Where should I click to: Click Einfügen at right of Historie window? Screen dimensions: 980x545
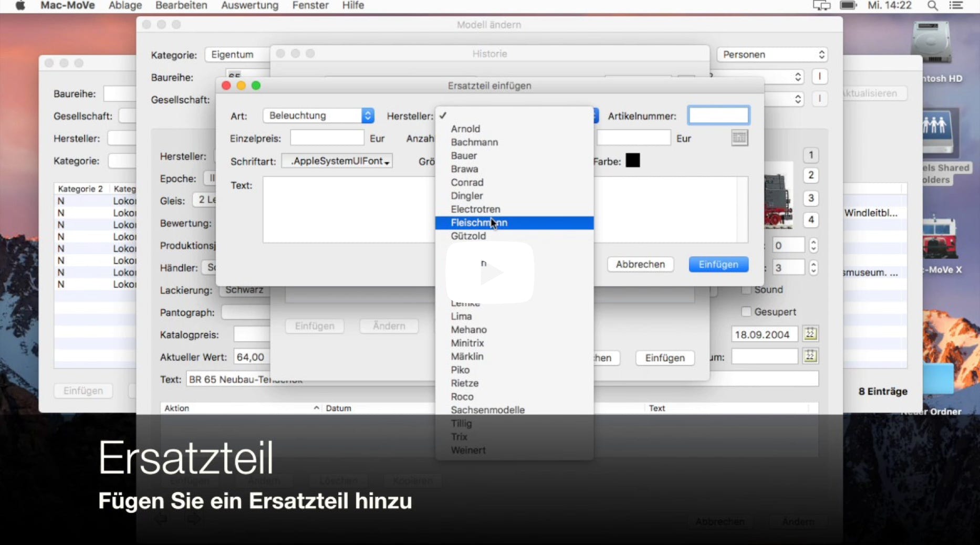coord(665,358)
